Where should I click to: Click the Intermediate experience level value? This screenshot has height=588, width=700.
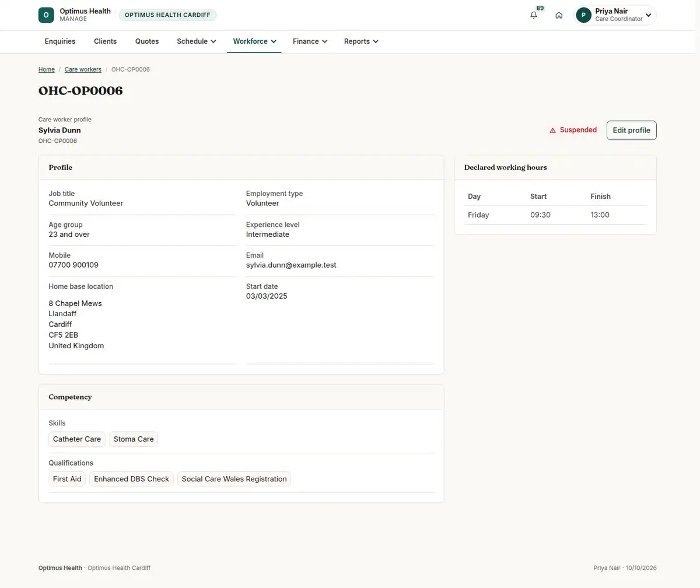(268, 234)
